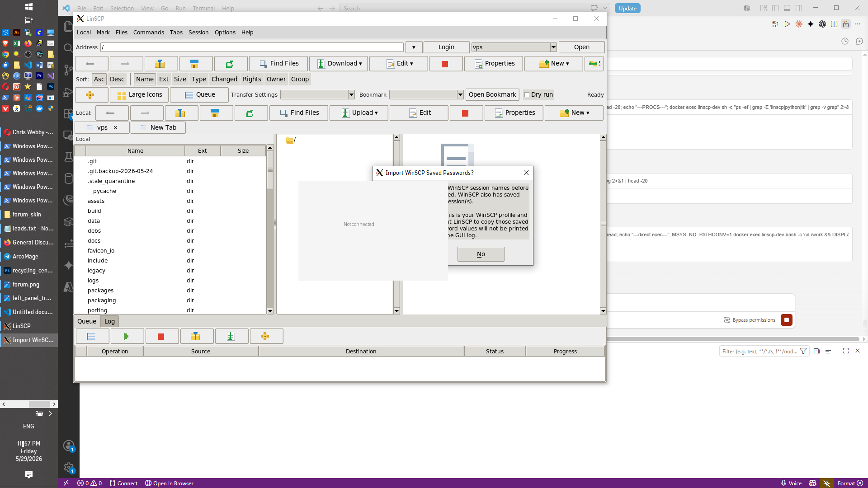Click the Address input field
The height and width of the screenshot is (488, 868).
tap(252, 47)
